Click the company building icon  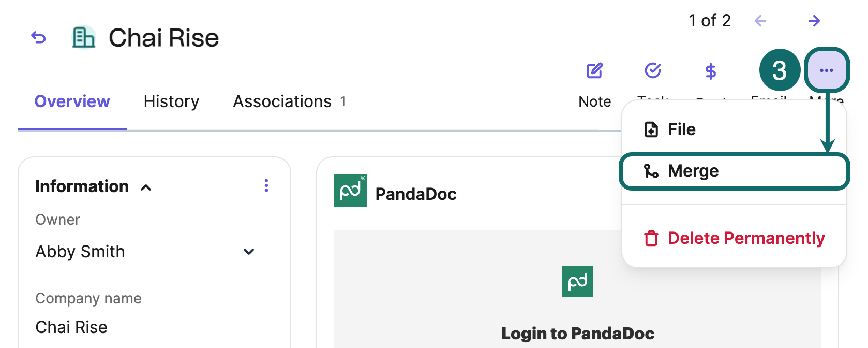pyautogui.click(x=83, y=37)
